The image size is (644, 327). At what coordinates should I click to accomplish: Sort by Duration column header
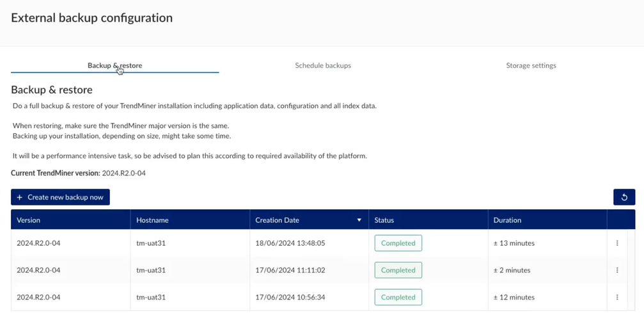coord(507,220)
